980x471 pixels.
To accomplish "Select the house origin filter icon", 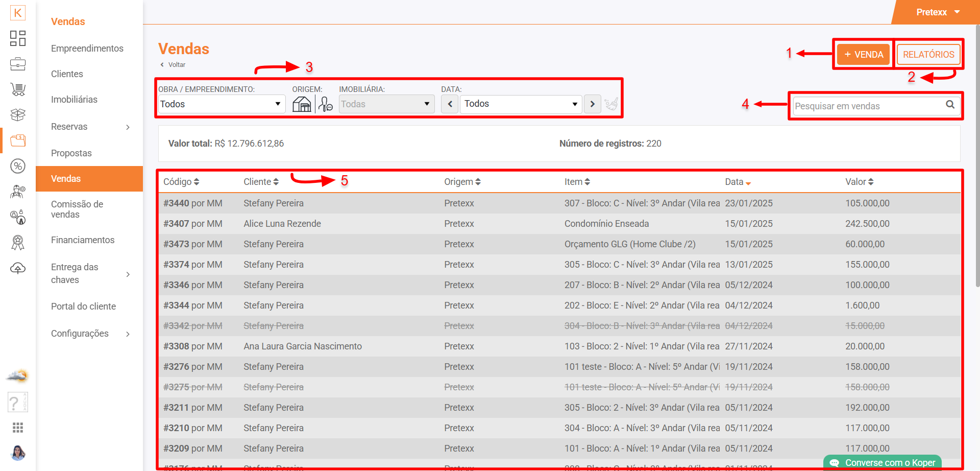I will coord(302,104).
